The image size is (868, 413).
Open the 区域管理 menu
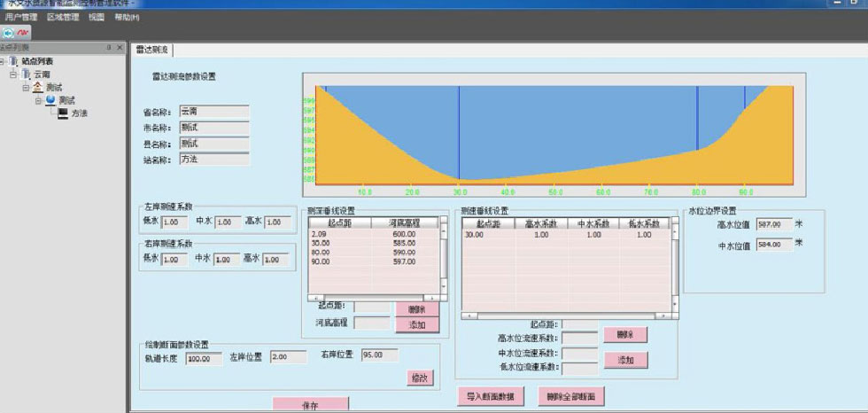coord(63,17)
